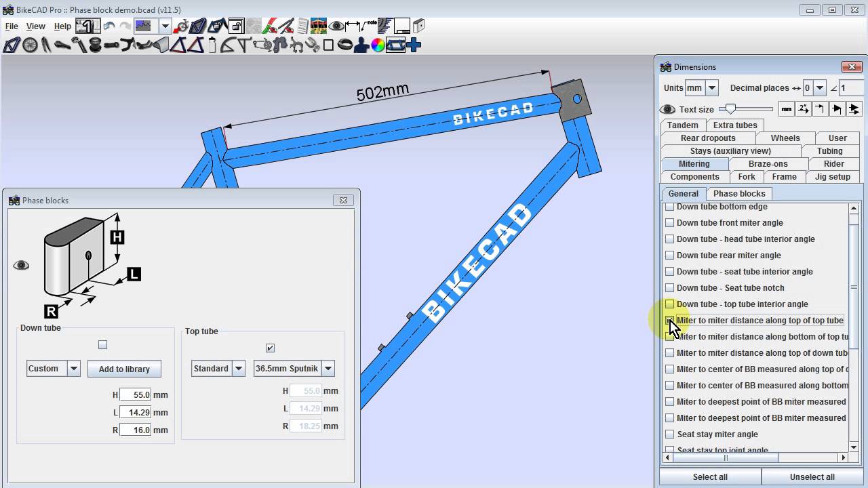
Task: Close the Phase blocks window
Action: click(x=343, y=200)
